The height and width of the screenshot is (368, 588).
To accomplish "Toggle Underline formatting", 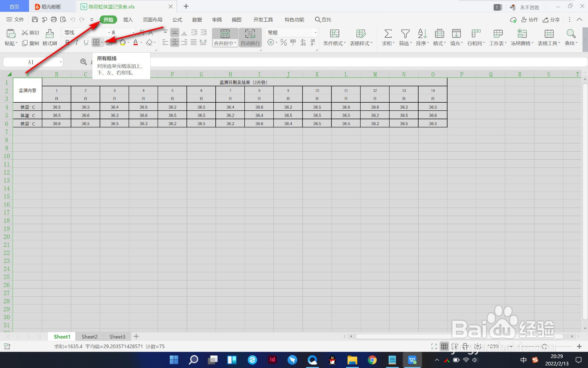I will 86,43.
